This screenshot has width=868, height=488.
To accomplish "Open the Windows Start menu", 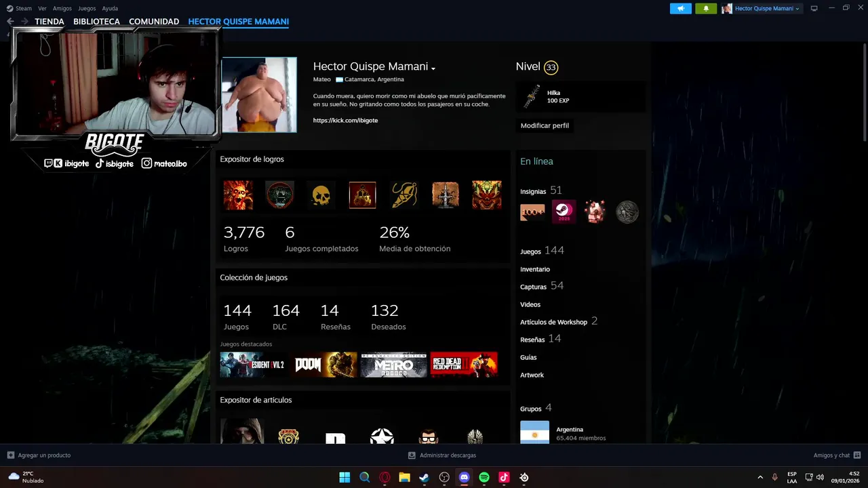I will 344,477.
